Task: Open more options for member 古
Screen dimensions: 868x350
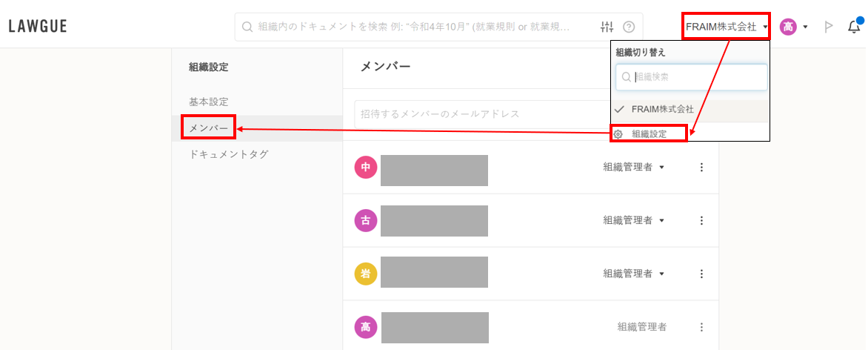Action: point(701,221)
